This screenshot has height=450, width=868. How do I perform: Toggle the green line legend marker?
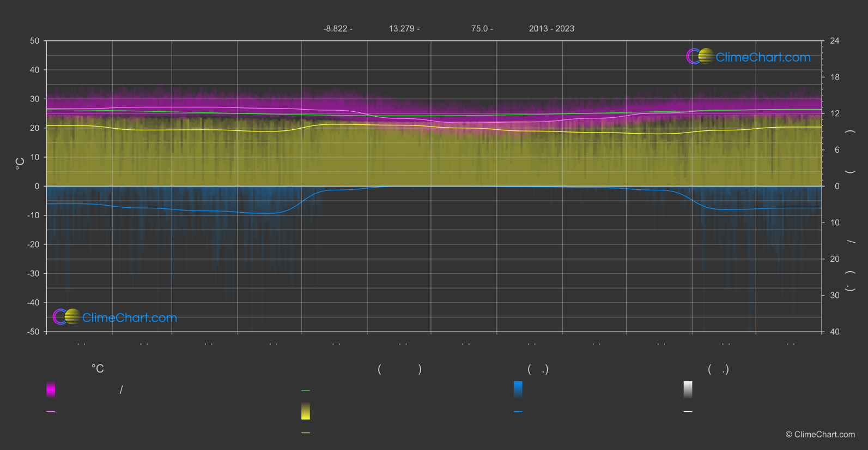[306, 391]
